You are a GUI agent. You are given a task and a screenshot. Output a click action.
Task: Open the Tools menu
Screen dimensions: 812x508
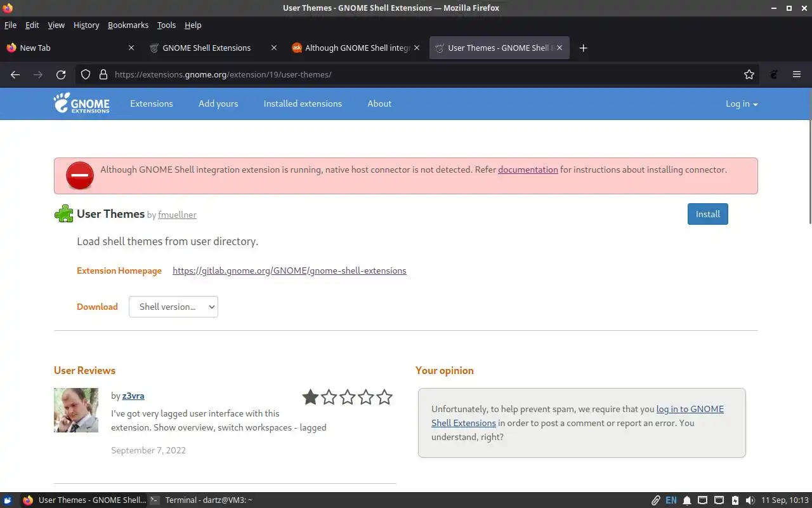tap(166, 25)
